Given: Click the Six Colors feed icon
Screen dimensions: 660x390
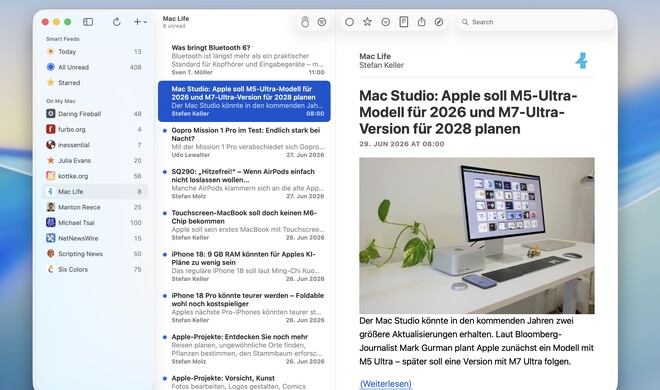Looking at the screenshot, I should point(51,269).
